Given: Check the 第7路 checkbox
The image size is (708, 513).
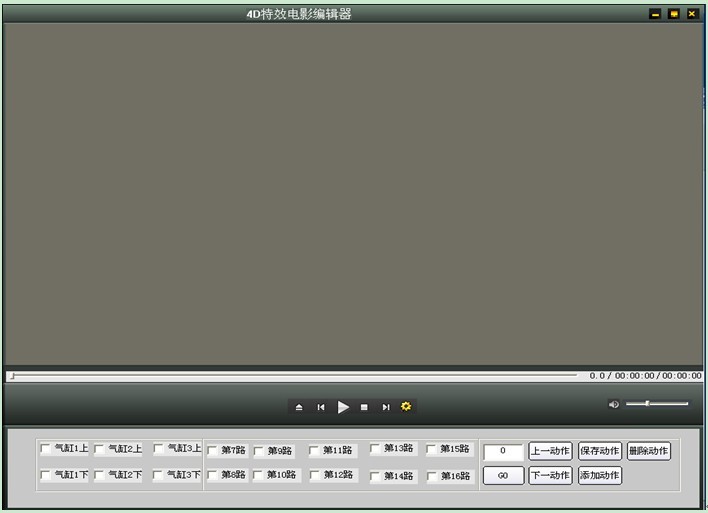Looking at the screenshot, I should pyautogui.click(x=213, y=450).
